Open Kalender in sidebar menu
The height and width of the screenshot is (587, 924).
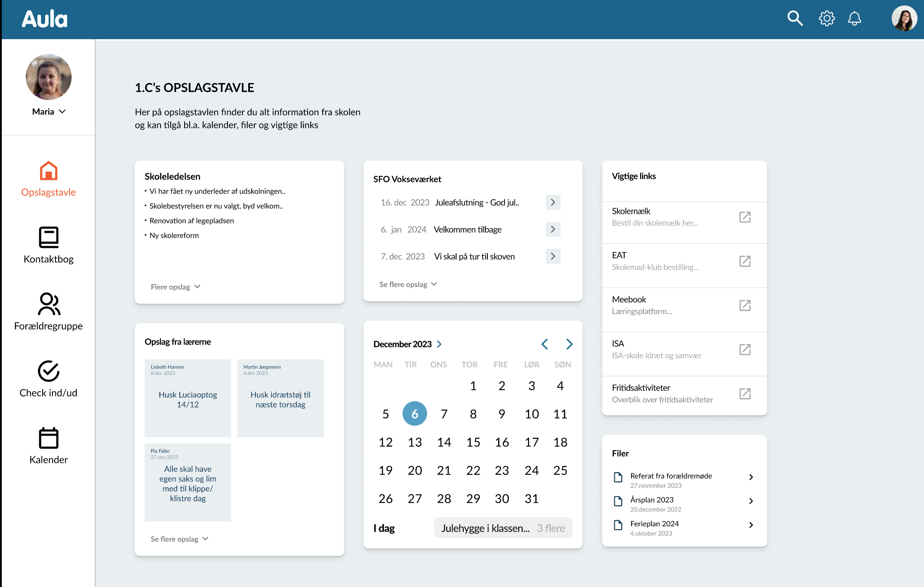click(x=49, y=446)
